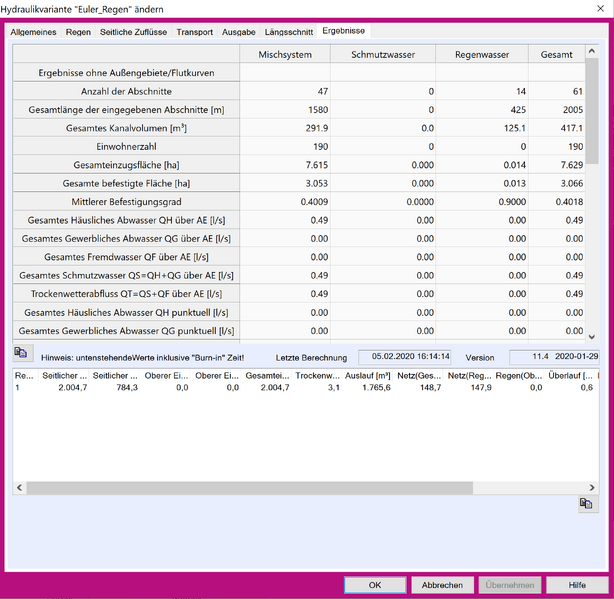
Task: Select the Ausgabe tab
Action: point(238,32)
